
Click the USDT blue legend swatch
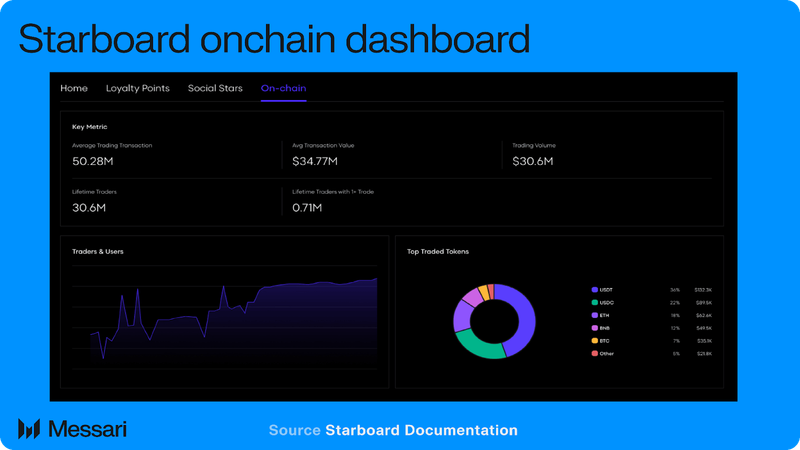pyautogui.click(x=594, y=290)
